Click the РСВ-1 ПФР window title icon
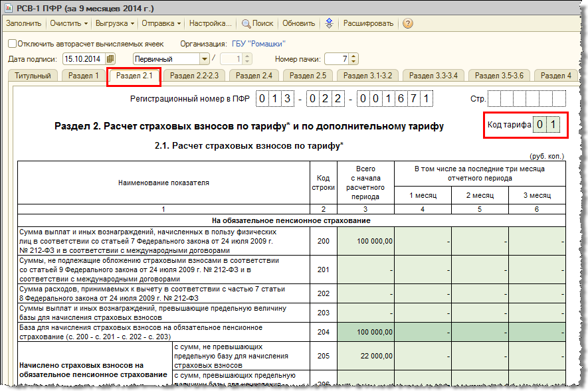This screenshot has width=588, height=391. pos(8,8)
